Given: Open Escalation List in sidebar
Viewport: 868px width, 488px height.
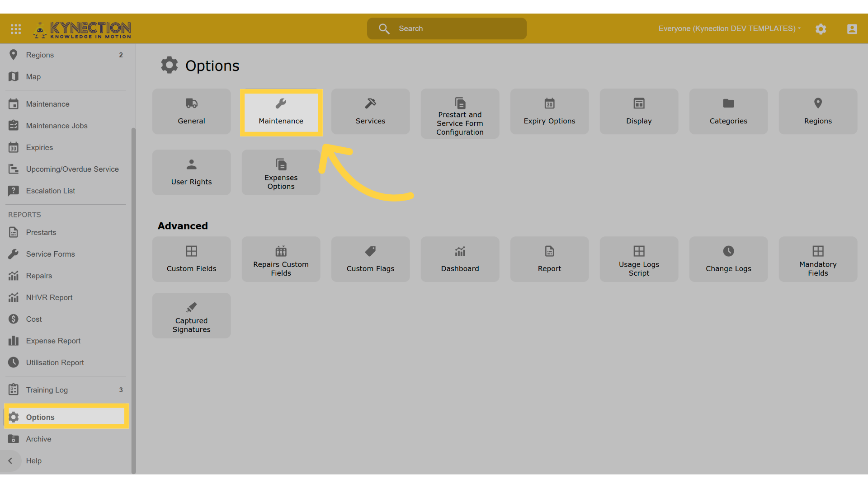Looking at the screenshot, I should (x=50, y=191).
